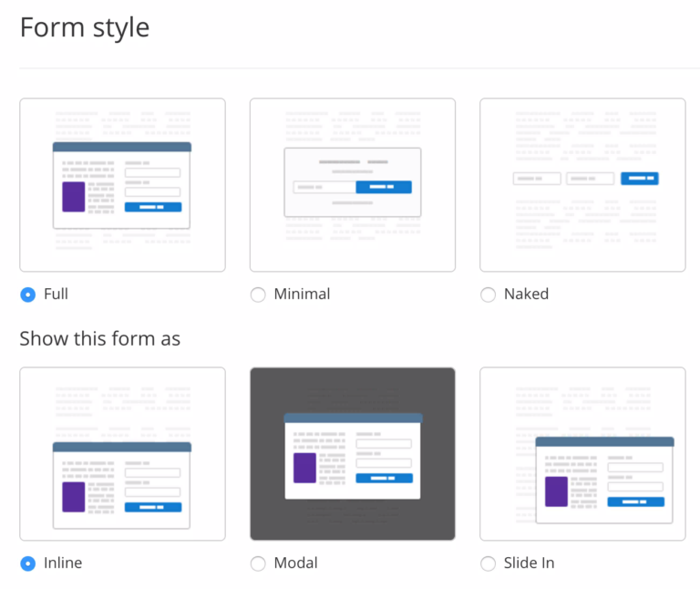The height and width of the screenshot is (589, 700).
Task: Choose the Minimal form style radio button
Action: (258, 294)
